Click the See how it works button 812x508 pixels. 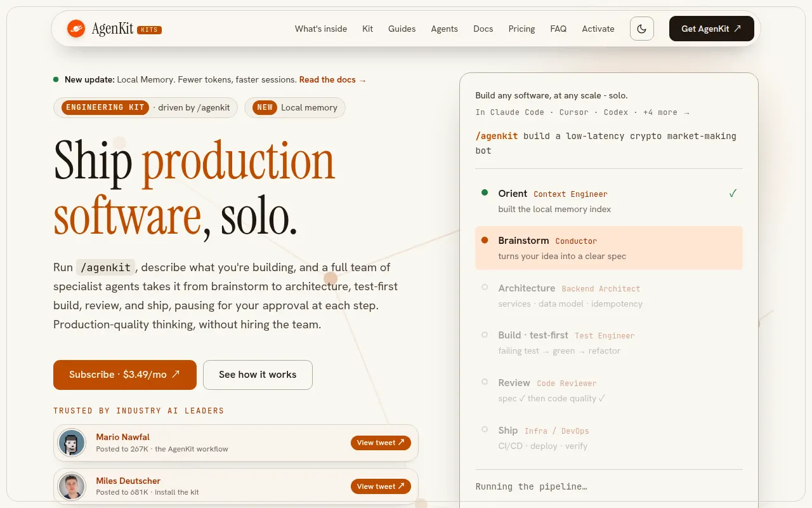tap(258, 375)
